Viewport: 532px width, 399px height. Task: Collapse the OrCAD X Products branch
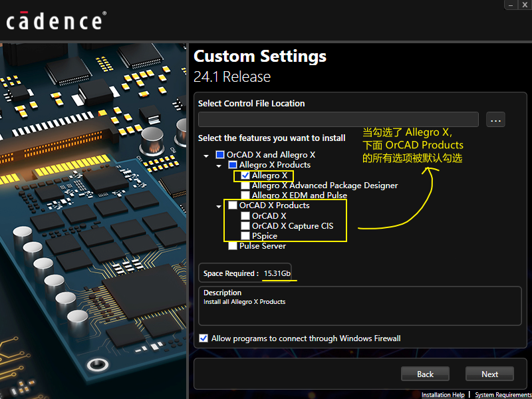click(219, 206)
